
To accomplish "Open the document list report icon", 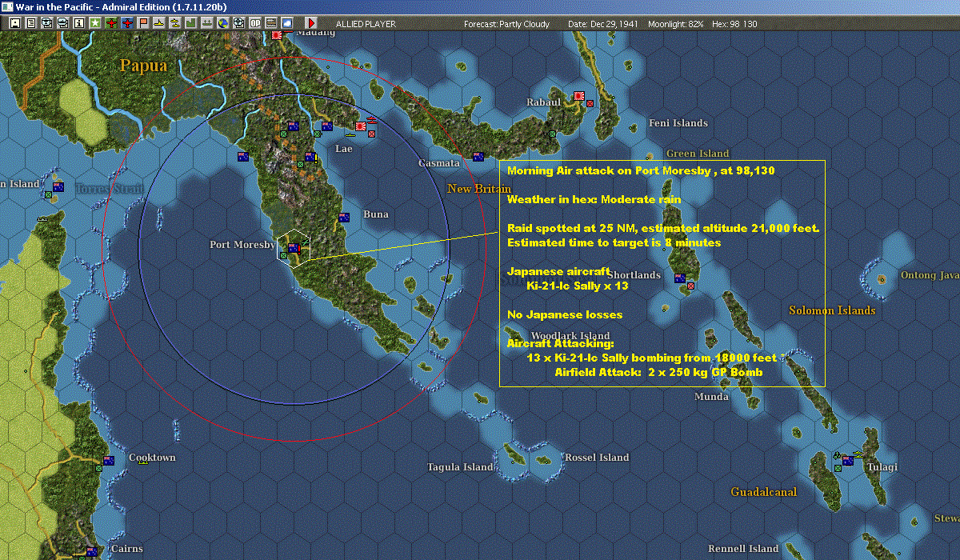I will [31, 23].
